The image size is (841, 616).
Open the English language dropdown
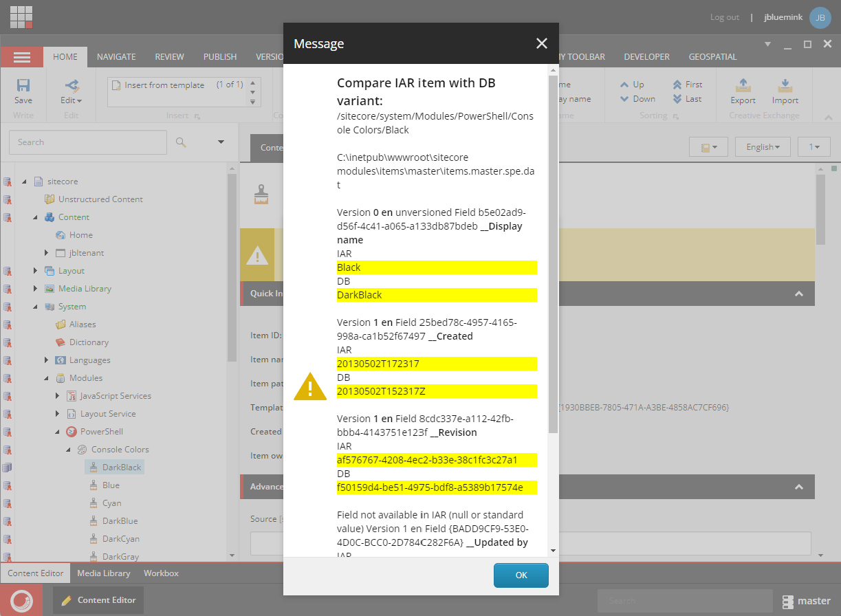[x=762, y=146]
